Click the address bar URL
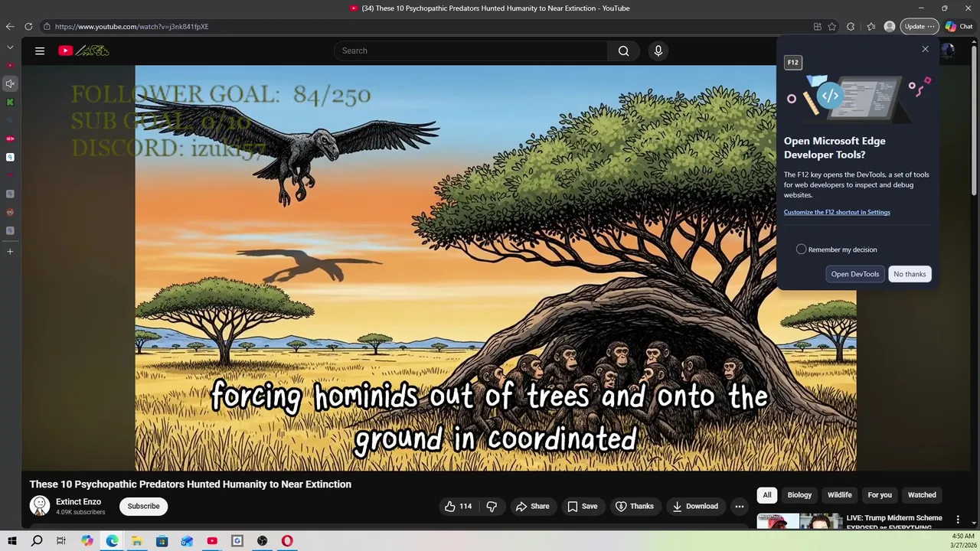The image size is (980, 551). pos(132,27)
